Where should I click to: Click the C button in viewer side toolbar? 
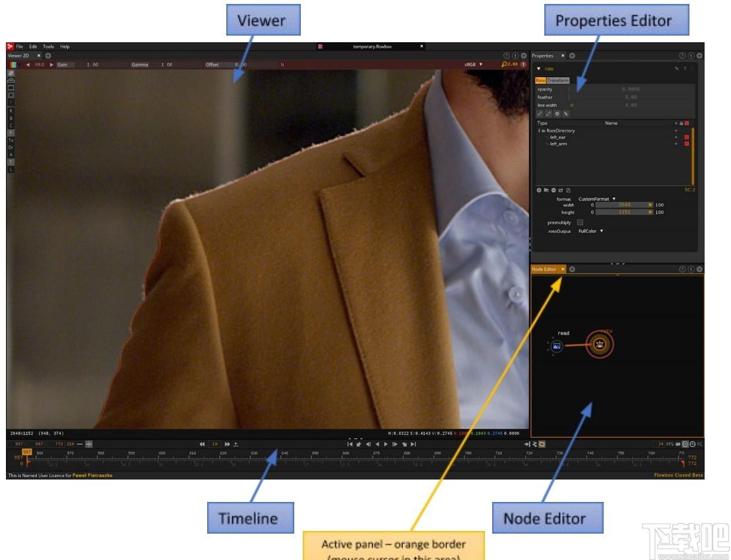coord(11,125)
